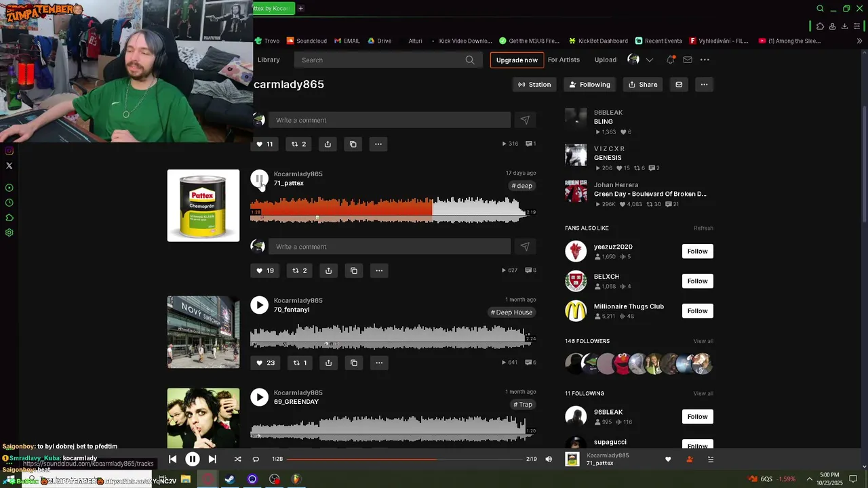Toggle repeat in bottom player
868x488 pixels.
(256, 459)
